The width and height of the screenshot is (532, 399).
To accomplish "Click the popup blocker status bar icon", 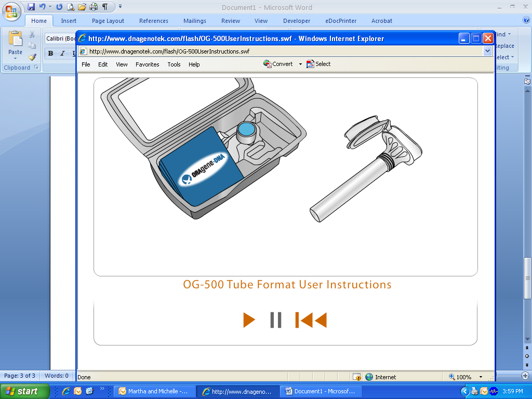I will pos(356,377).
